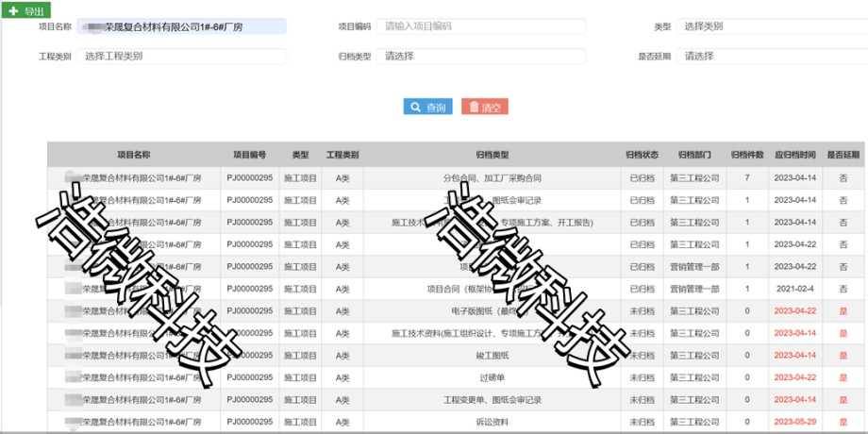Click A类 in the 竣工图纸 row
Screen dimensions: 868x434
[342, 356]
